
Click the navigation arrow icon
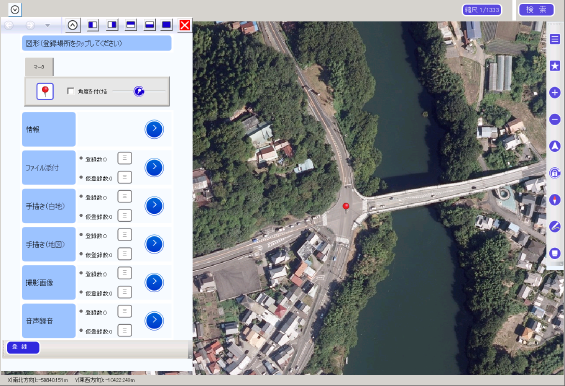point(555,146)
